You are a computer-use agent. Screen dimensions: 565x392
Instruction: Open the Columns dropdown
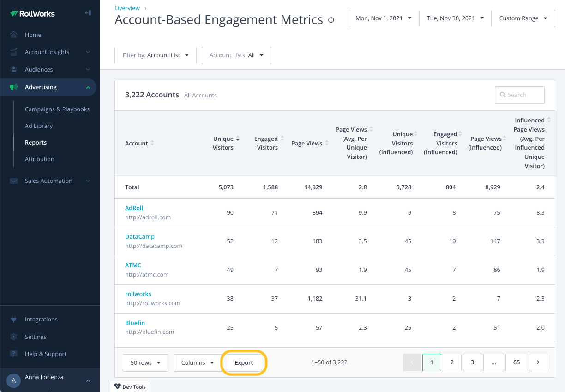tap(198, 363)
